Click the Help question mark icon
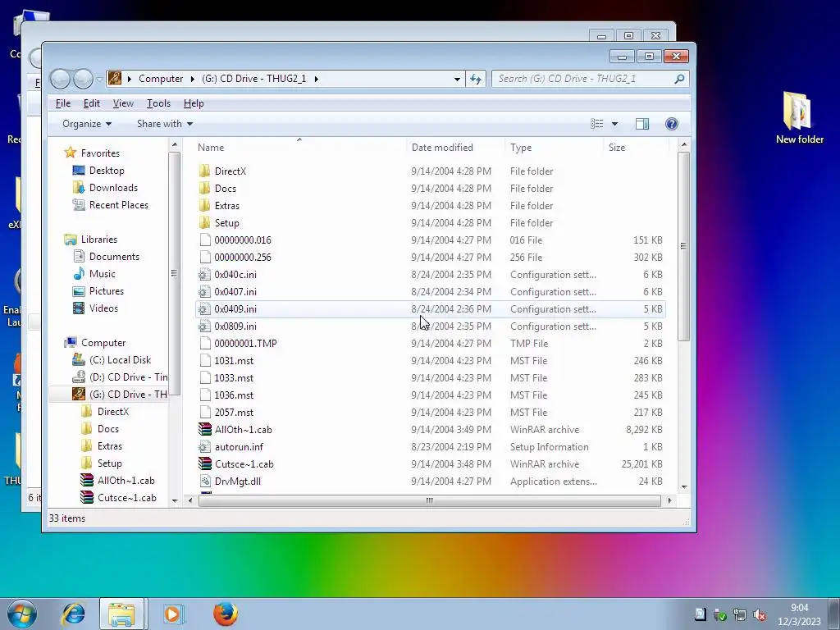Screen dimensions: 840x630 coord(671,124)
